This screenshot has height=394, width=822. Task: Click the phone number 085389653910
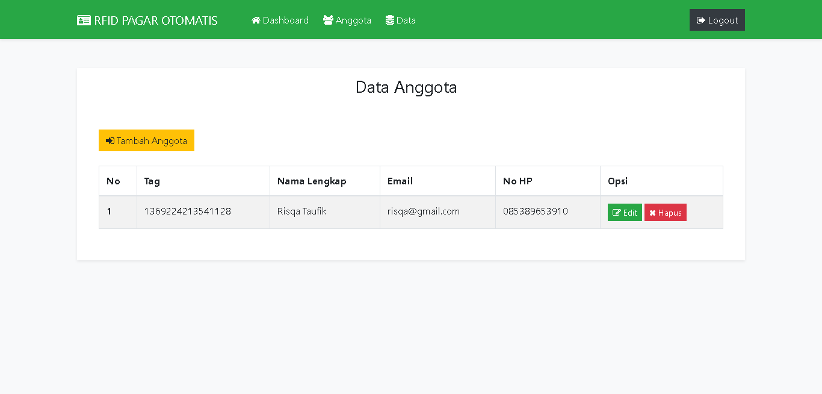click(x=535, y=212)
